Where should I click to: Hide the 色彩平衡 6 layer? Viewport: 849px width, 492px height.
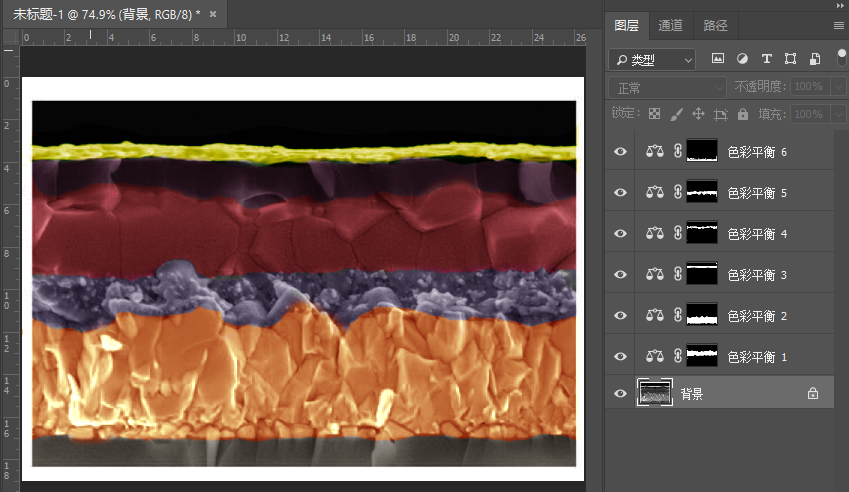(x=620, y=151)
